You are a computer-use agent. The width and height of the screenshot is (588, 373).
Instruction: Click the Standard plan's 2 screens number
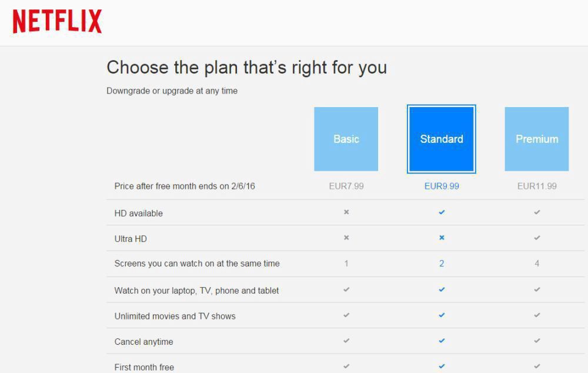click(442, 264)
